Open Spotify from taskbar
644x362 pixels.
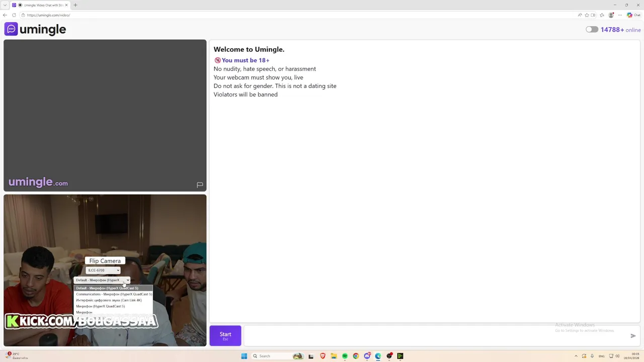pos(345,356)
